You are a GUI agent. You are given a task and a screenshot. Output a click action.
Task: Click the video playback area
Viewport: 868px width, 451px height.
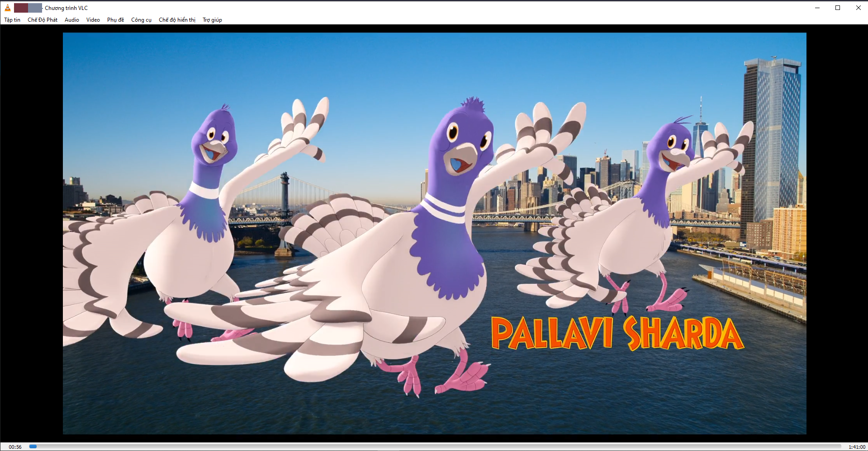click(434, 233)
